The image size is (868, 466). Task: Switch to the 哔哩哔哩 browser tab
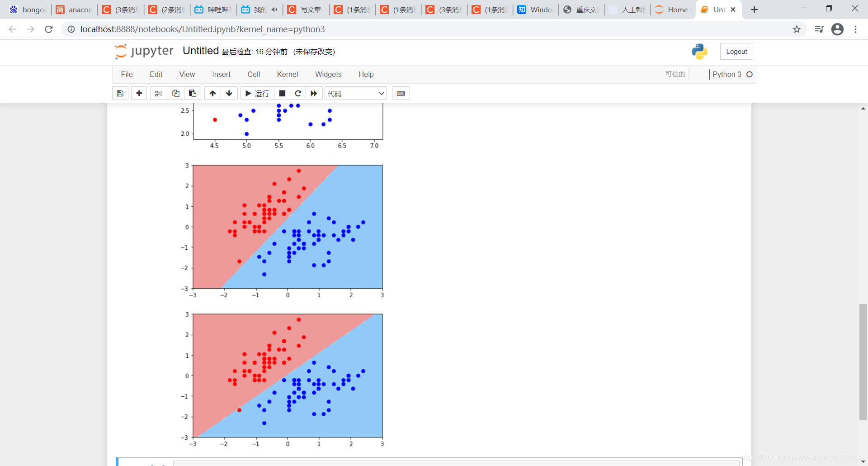point(213,10)
